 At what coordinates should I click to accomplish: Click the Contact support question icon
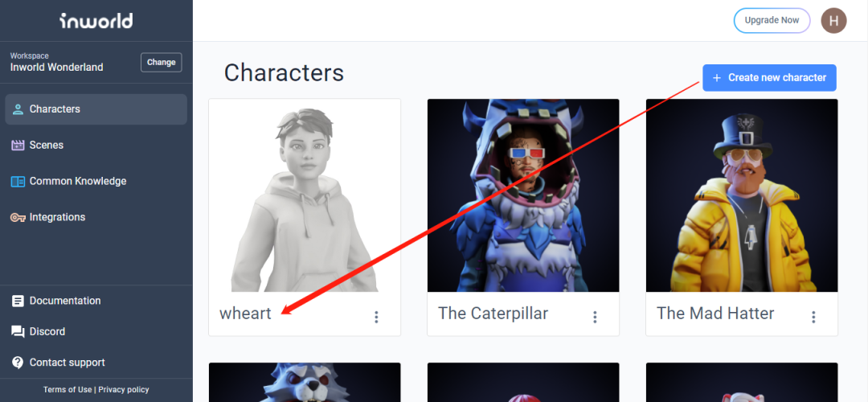pyautogui.click(x=18, y=363)
